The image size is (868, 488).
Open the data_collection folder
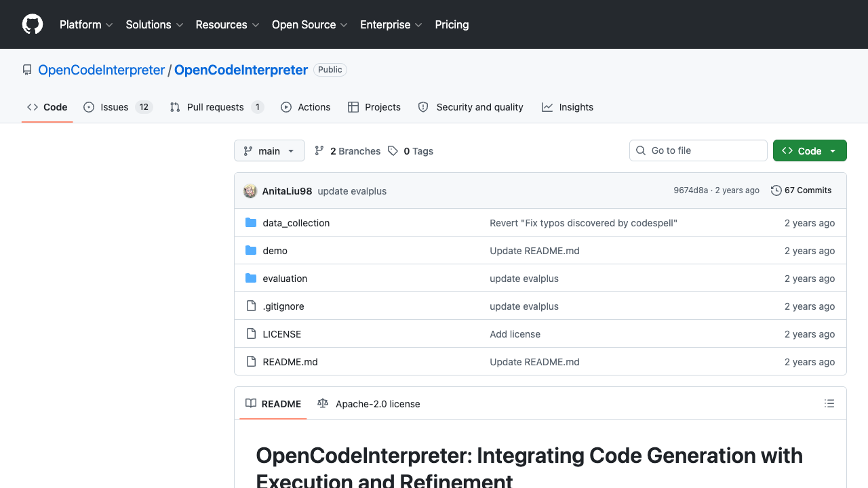296,223
